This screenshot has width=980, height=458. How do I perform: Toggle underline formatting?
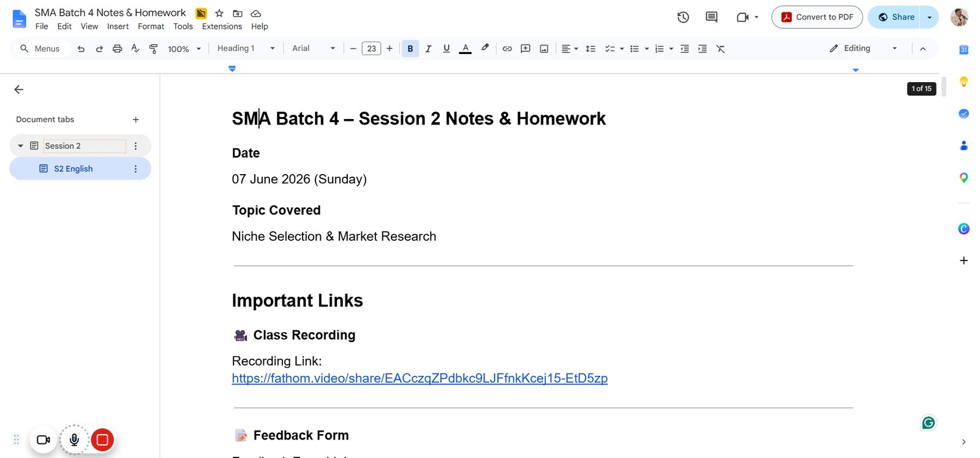(447, 49)
